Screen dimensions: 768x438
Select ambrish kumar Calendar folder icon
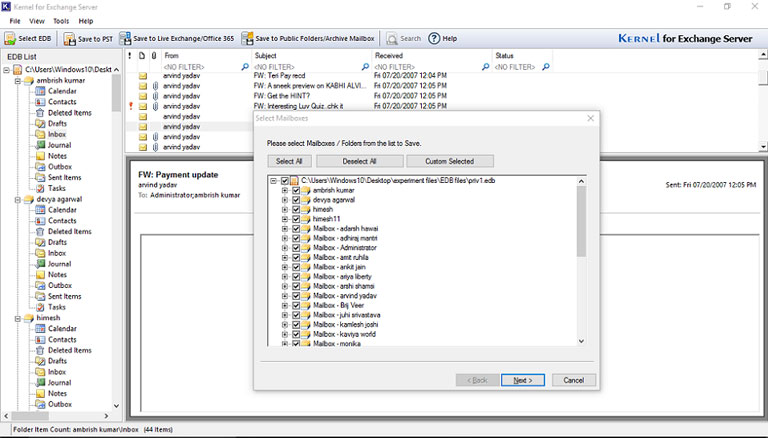[40, 91]
